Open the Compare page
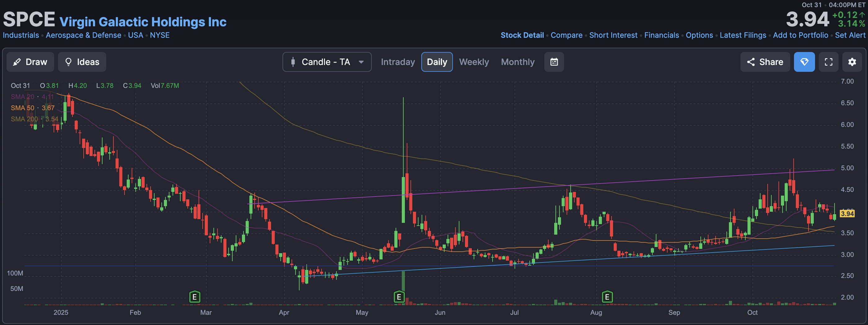The height and width of the screenshot is (325, 868). tap(566, 35)
